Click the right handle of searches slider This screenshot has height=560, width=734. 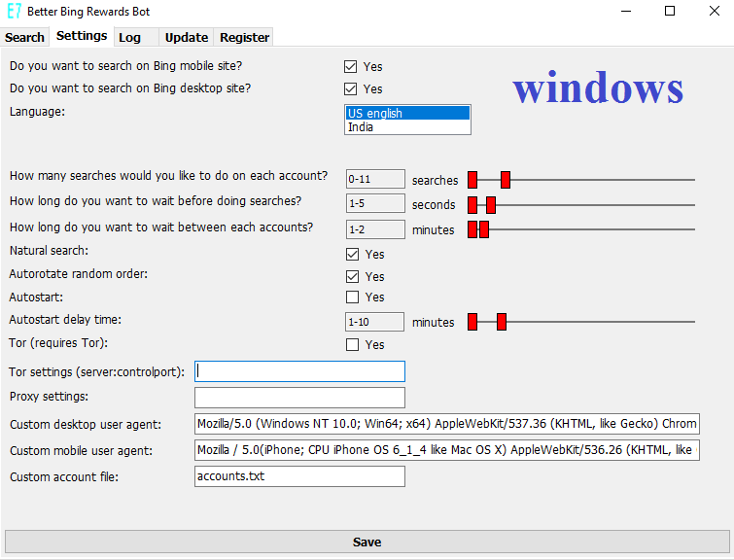pyautogui.click(x=506, y=180)
